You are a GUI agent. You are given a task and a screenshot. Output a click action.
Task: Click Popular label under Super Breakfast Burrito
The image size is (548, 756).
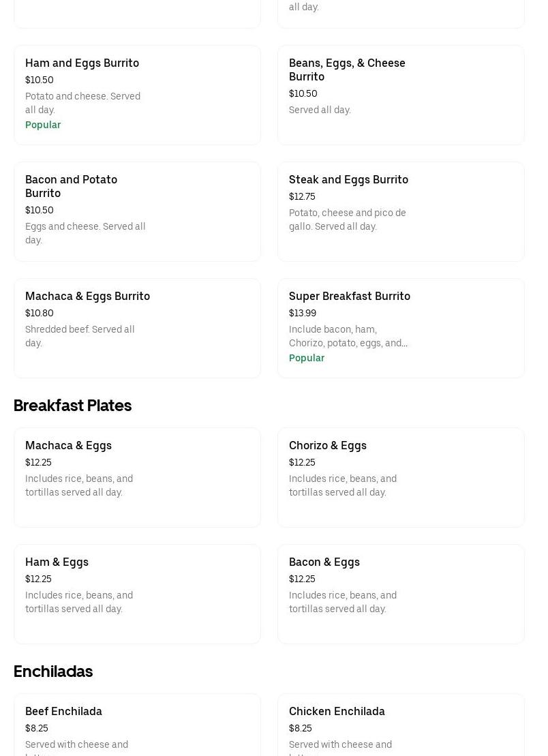tap(307, 359)
